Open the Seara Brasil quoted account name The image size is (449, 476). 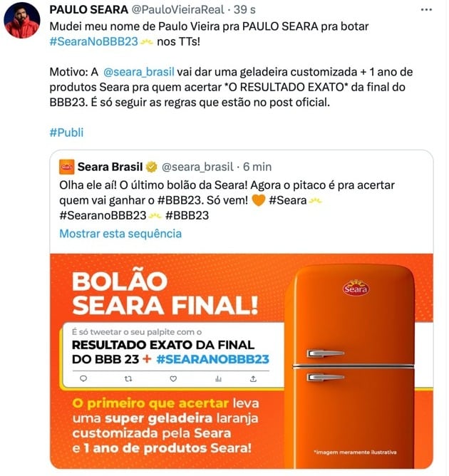coord(110,167)
